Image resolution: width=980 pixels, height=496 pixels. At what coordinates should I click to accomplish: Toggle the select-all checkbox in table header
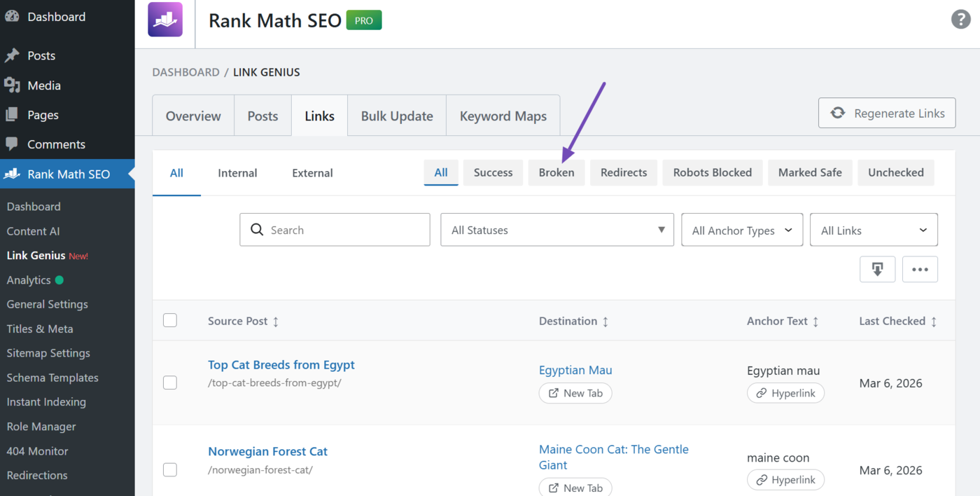tap(170, 321)
